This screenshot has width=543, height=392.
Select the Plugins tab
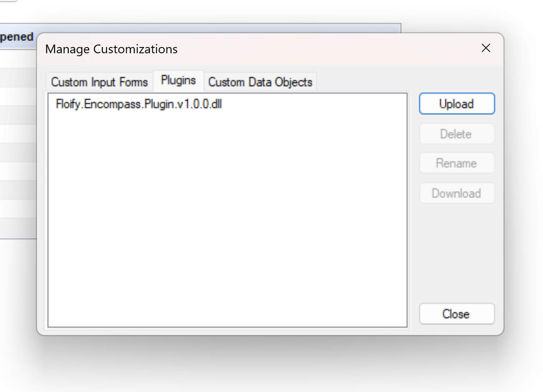click(x=178, y=80)
